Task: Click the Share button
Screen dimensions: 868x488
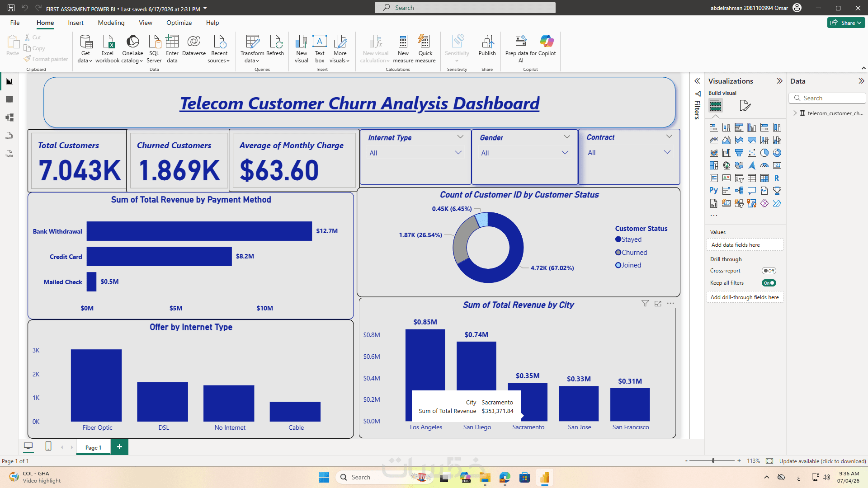Action: coord(846,23)
